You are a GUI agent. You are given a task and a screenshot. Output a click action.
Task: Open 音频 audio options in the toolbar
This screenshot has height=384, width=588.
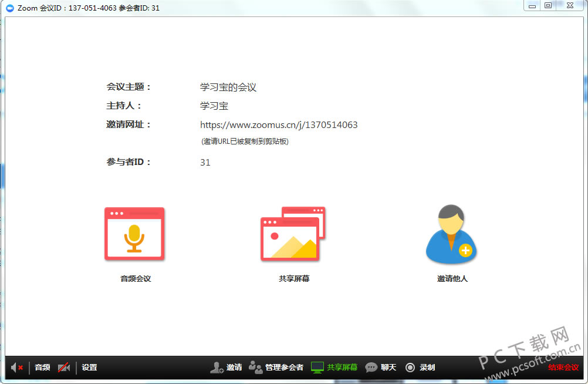click(42, 368)
